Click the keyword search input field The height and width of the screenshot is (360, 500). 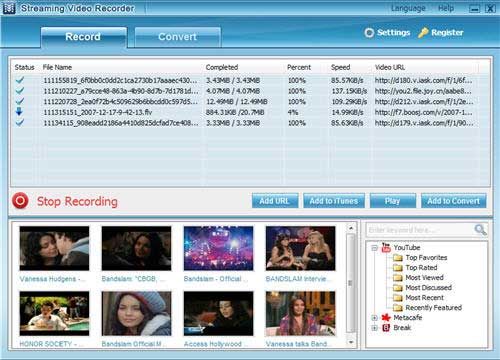[x=420, y=230]
